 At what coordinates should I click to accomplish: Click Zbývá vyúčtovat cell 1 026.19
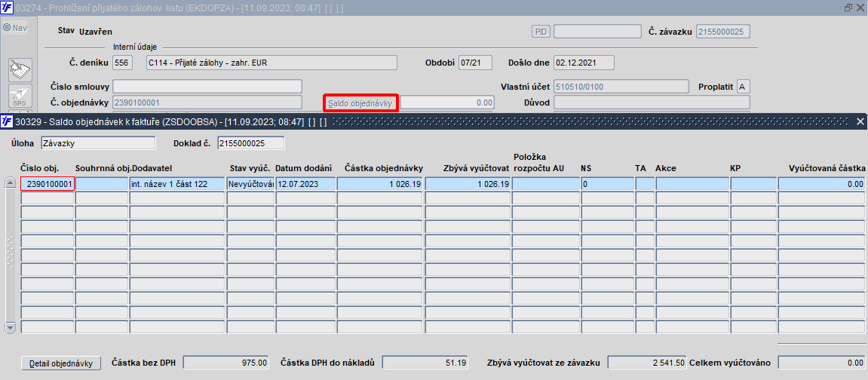point(468,184)
